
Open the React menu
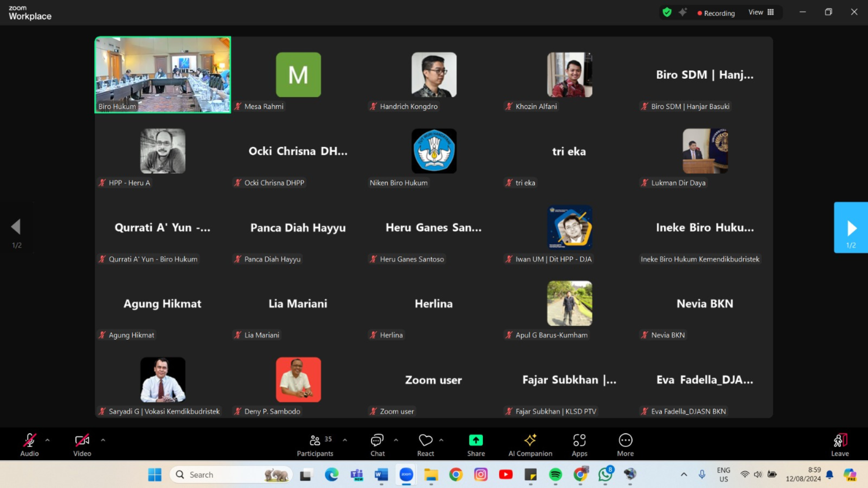pyautogui.click(x=425, y=445)
